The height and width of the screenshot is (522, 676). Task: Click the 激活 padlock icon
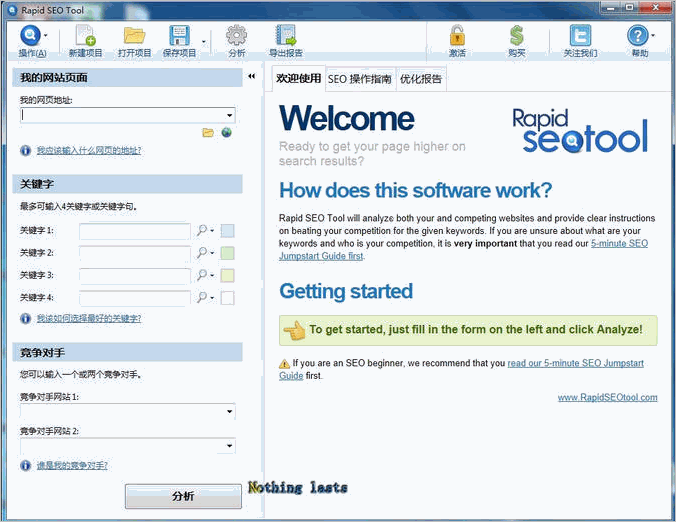[457, 35]
